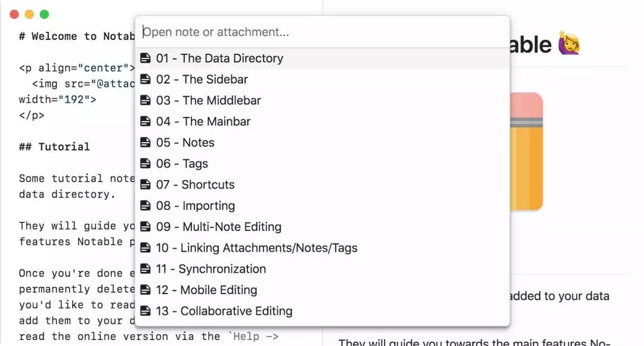Screen dimensions: 644x346
Task: Open the '05 - Notes' entry
Action: [323, 142]
